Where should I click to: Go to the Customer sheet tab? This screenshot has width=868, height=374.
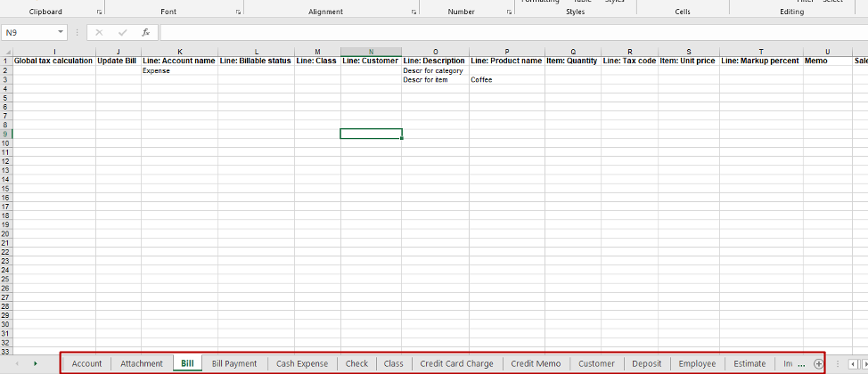point(596,363)
